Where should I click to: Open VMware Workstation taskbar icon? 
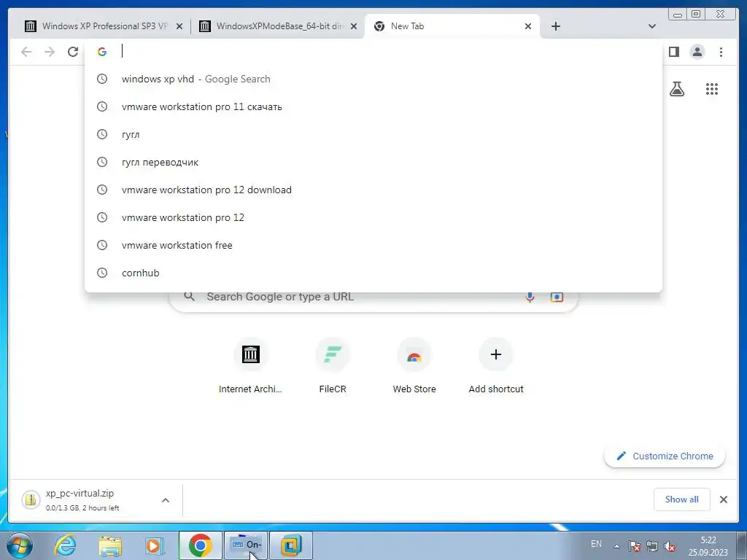(290, 545)
